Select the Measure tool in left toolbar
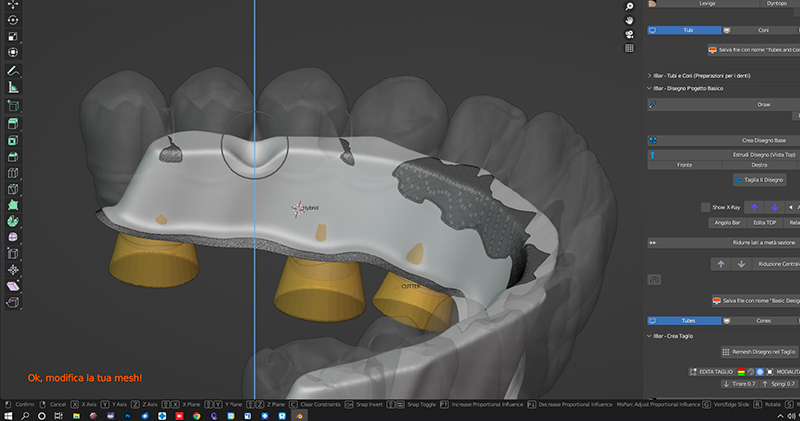 click(14, 88)
